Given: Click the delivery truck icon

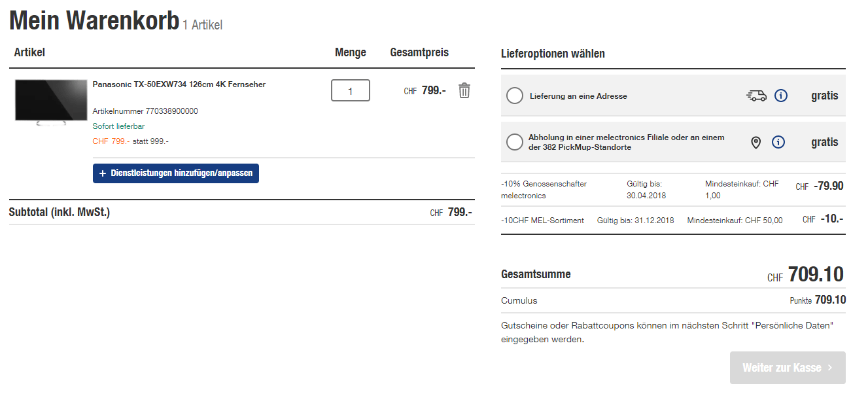Looking at the screenshot, I should coord(756,96).
